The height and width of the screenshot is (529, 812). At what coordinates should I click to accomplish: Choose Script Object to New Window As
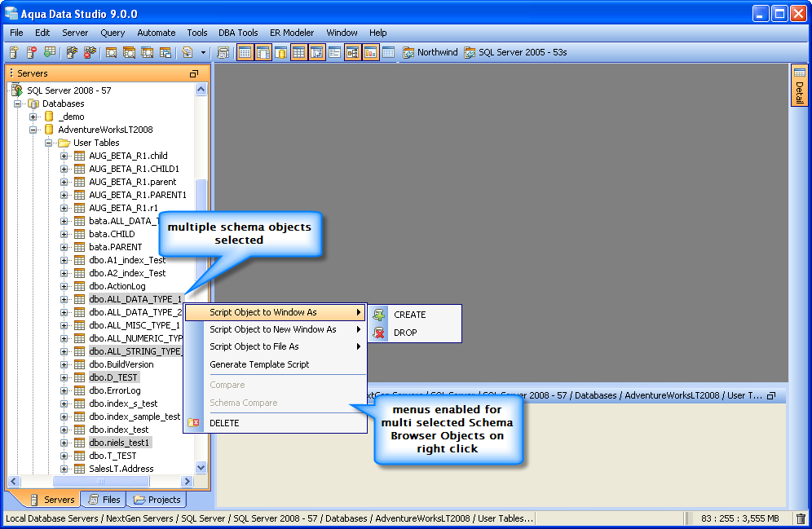point(275,330)
